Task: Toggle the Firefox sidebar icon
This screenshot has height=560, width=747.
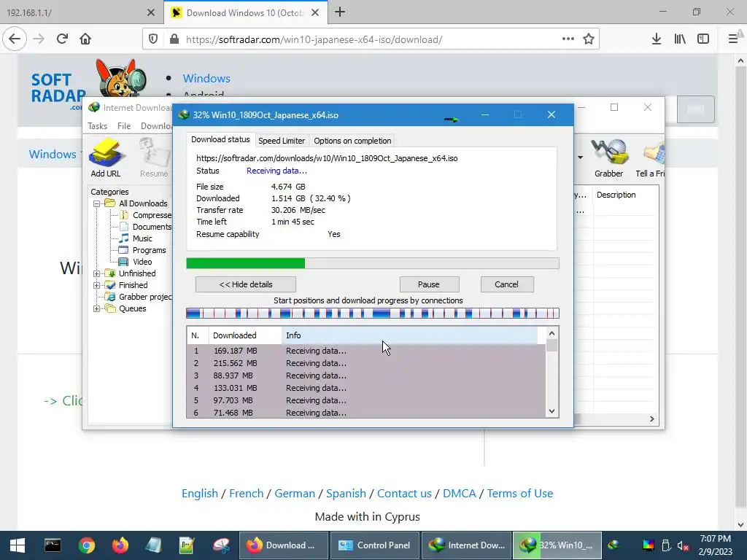Action: point(703,39)
